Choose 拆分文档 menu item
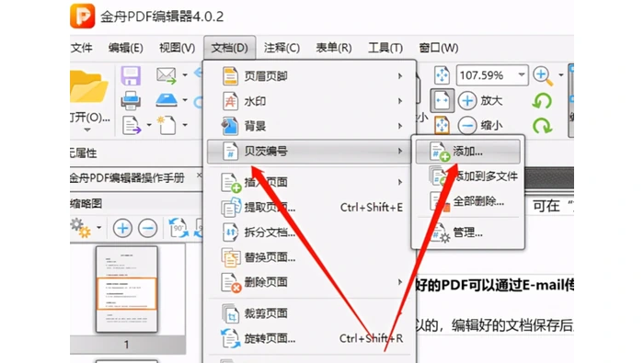Image resolution: width=644 pixels, height=363 pixels. click(x=310, y=233)
